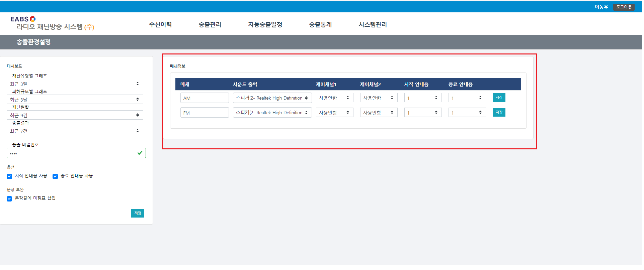Click the 문장 보완 section label

(x=15, y=189)
